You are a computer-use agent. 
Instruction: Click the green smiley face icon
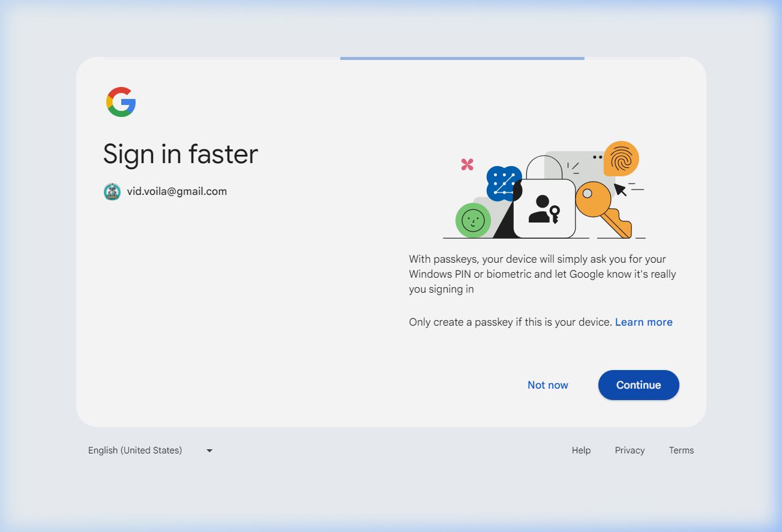473,220
